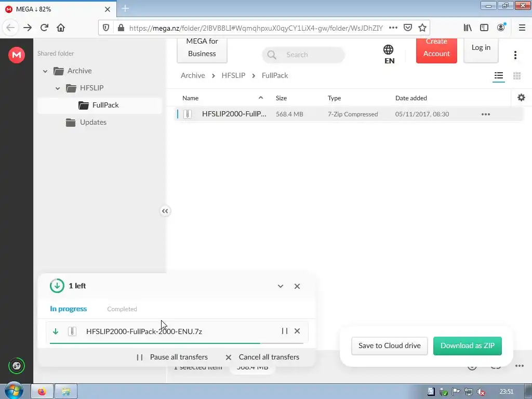This screenshot has width=532, height=399.
Task: Bookmark this page with star icon
Action: (422, 28)
